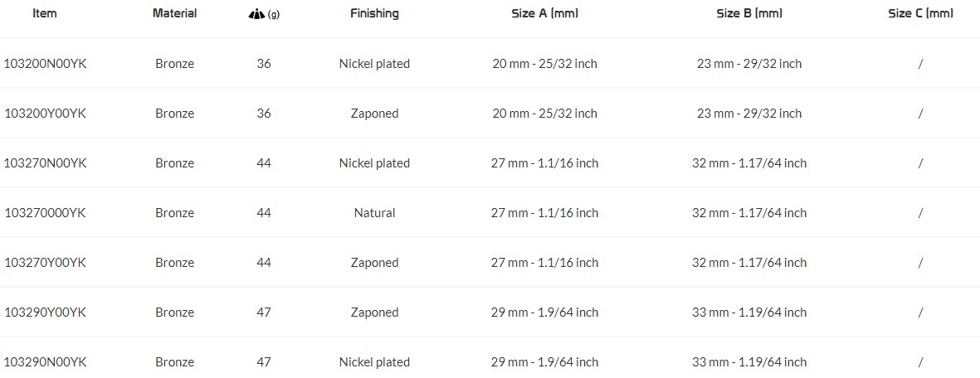Click the Material column header
The image size is (980, 378).
click(x=175, y=13)
